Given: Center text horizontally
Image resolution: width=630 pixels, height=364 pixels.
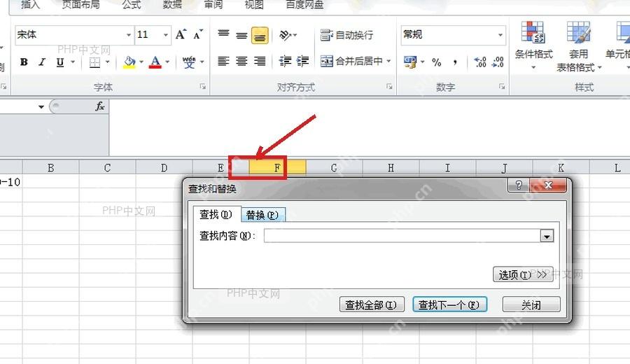Looking at the screenshot, I should click(x=241, y=61).
